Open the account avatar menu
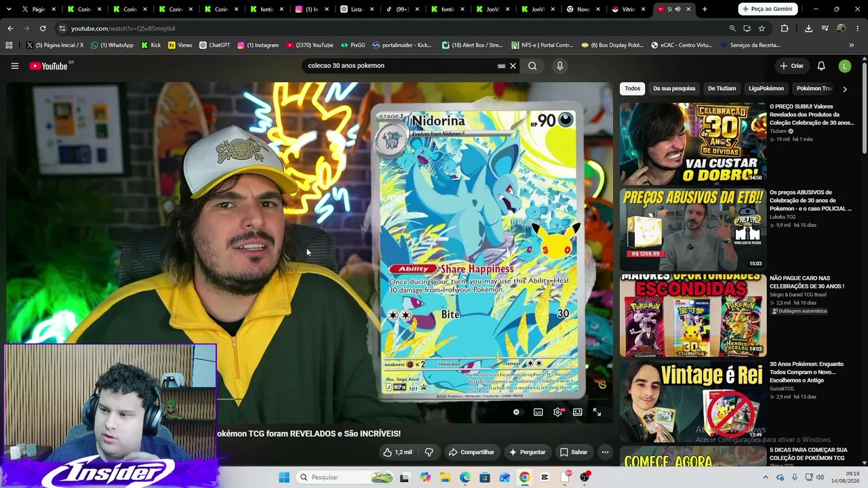Screen dimensions: 868x488 [x=844, y=66]
